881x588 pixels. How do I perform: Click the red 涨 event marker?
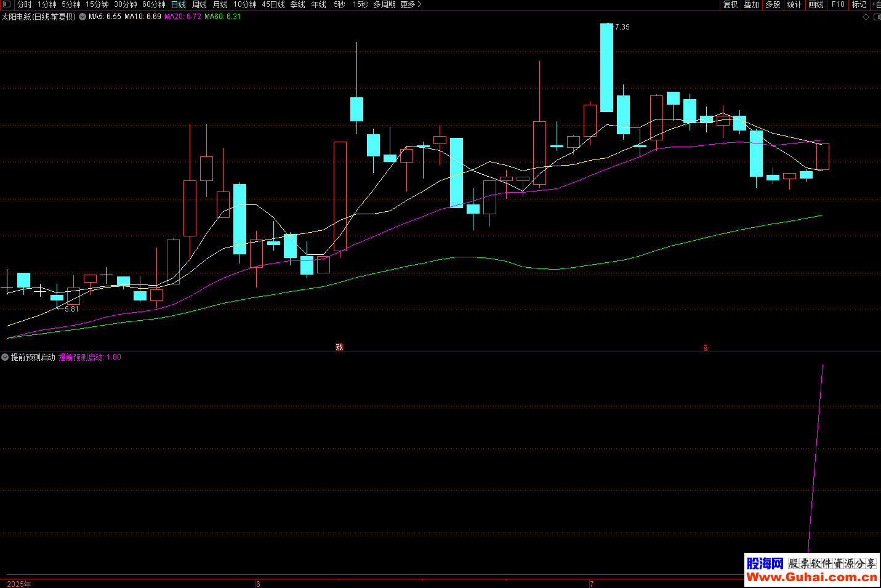(339, 347)
